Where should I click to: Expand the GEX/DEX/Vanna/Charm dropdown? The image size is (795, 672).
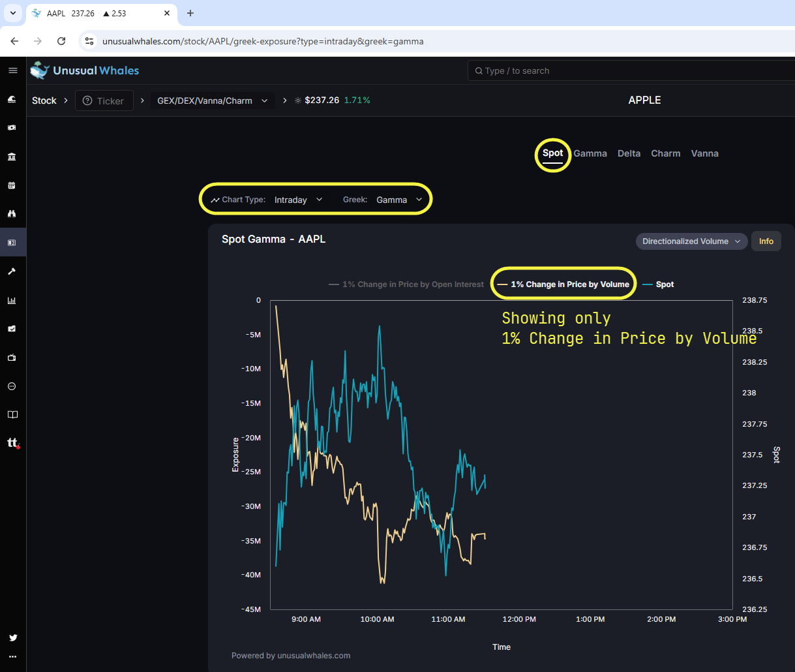click(213, 100)
